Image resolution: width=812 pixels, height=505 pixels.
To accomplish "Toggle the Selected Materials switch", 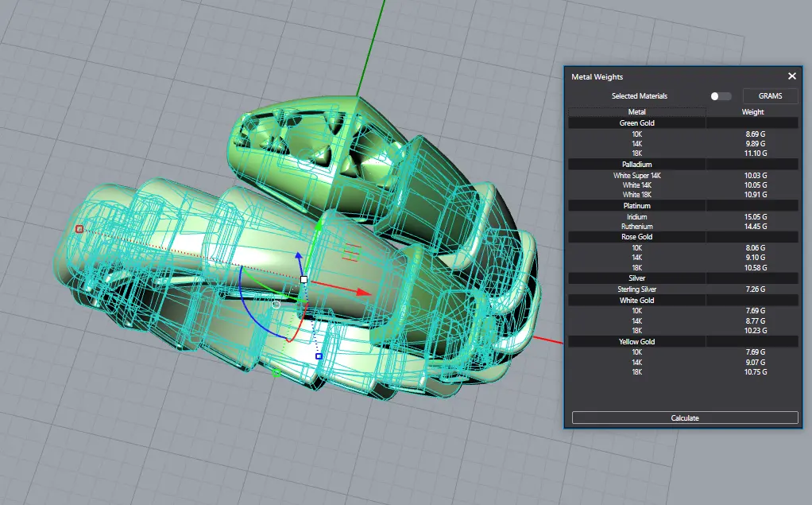I will click(721, 96).
